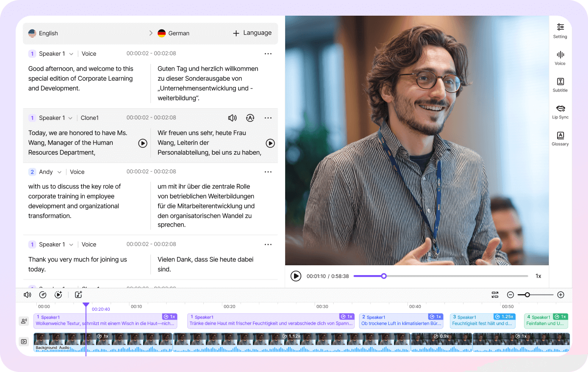The width and height of the screenshot is (588, 372).
Task: Select the Lip Sync feature
Action: pyautogui.click(x=560, y=112)
